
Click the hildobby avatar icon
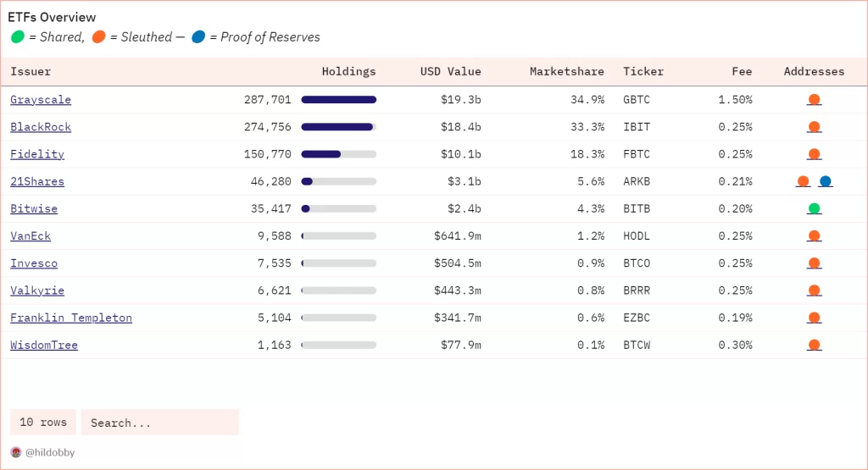(x=16, y=452)
